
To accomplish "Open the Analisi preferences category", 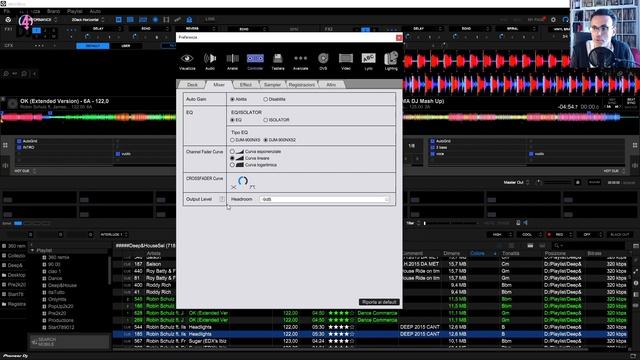I will (x=232, y=61).
